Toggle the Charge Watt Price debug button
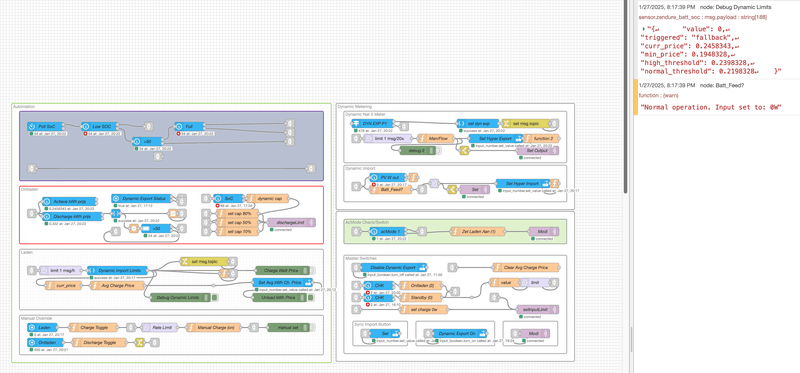The image size is (800, 373). click(x=312, y=270)
